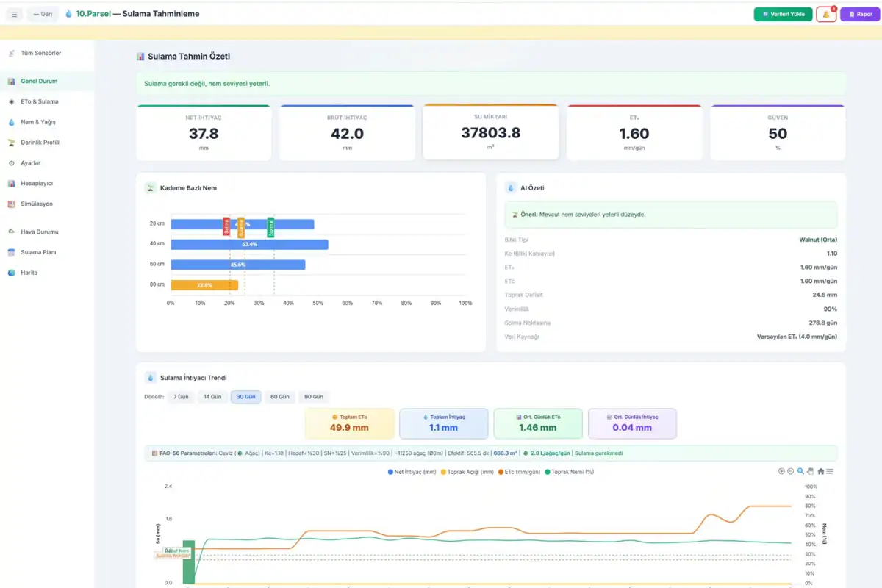
Task: Toggle Toprak Açığı series in legend
Action: (467, 472)
